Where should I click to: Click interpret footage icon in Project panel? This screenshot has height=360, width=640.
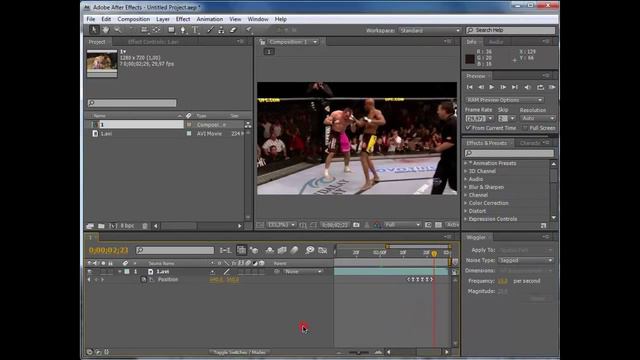[x=90, y=226]
